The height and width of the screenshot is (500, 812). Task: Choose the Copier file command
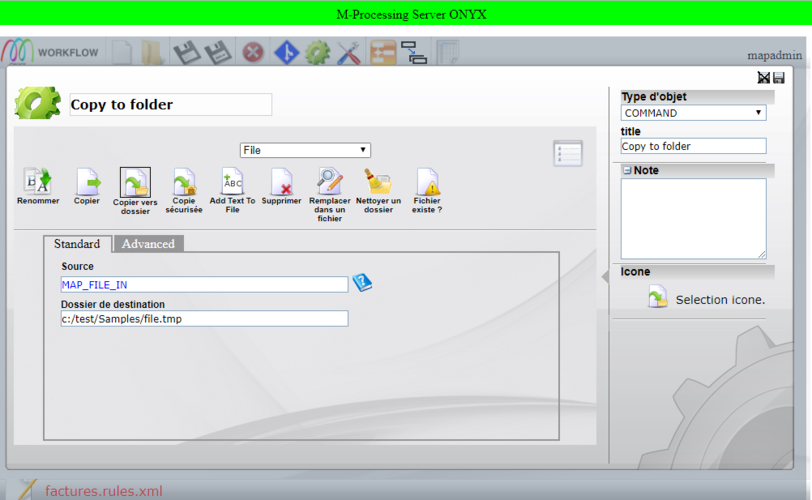pyautogui.click(x=87, y=182)
